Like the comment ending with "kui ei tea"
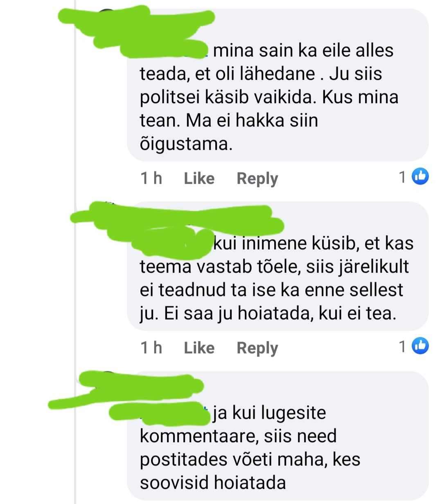This screenshot has height=504, width=442. click(x=199, y=348)
